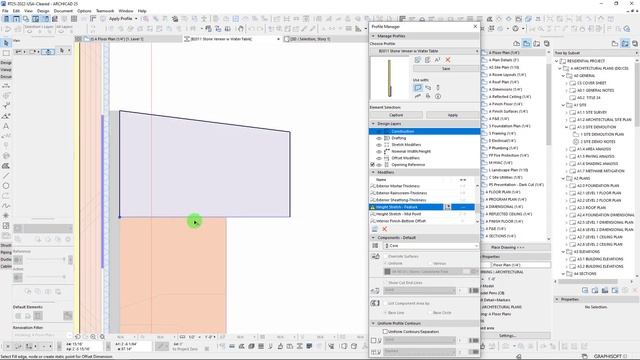
Task: Open the Document menu
Action: [x=63, y=11]
